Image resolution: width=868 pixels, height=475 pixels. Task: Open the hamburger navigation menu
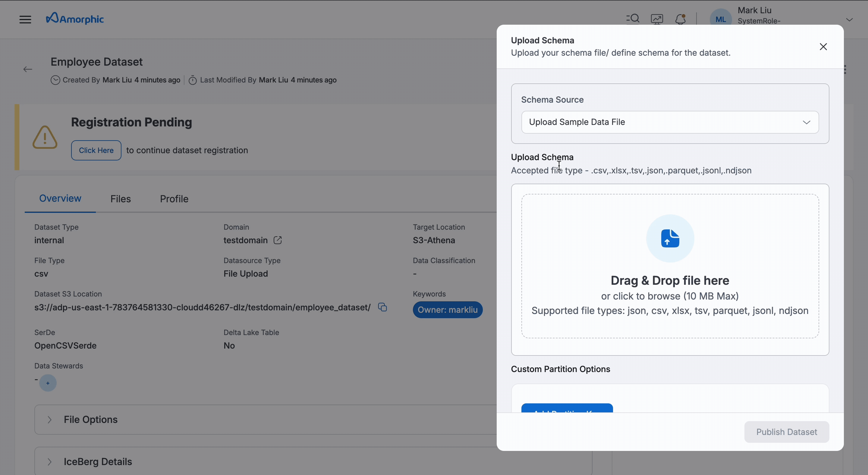pos(25,20)
